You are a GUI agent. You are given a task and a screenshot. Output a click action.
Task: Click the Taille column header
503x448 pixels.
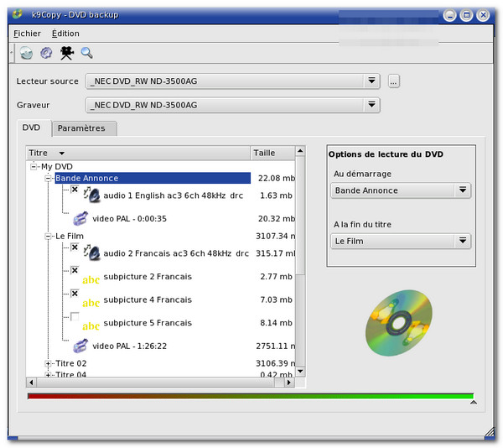tap(272, 153)
